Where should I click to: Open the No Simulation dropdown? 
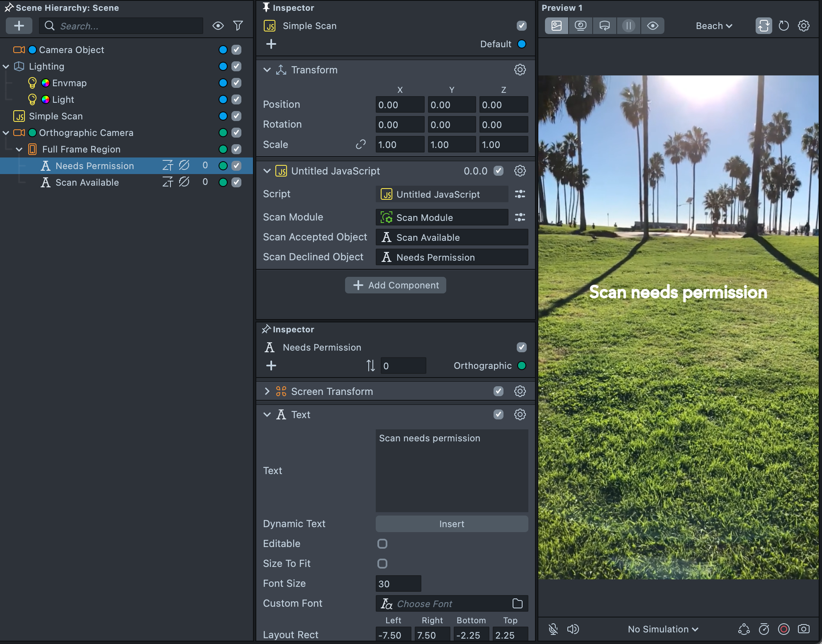click(662, 629)
